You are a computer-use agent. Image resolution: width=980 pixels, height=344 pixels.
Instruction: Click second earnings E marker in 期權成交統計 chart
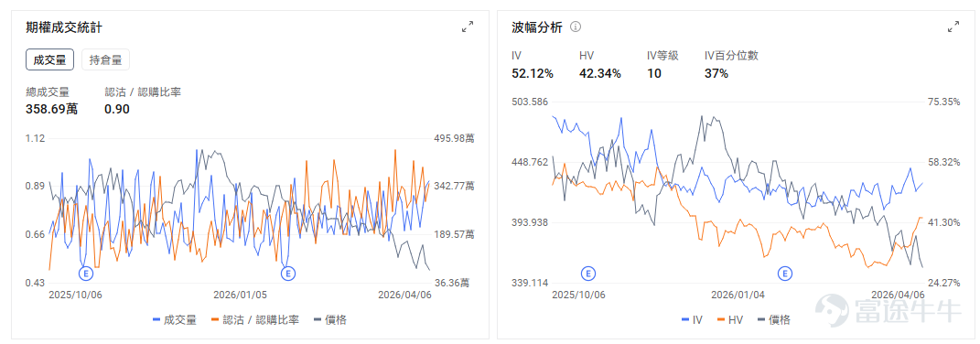point(287,274)
